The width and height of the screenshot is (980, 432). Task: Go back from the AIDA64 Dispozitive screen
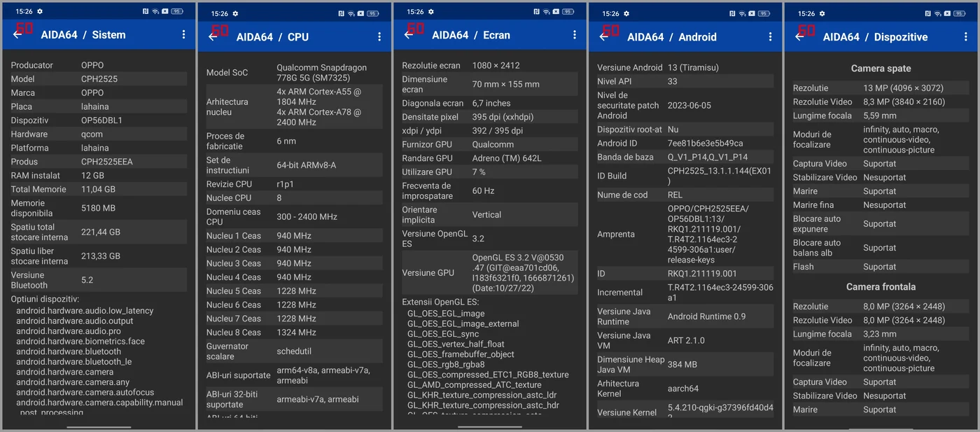(799, 36)
